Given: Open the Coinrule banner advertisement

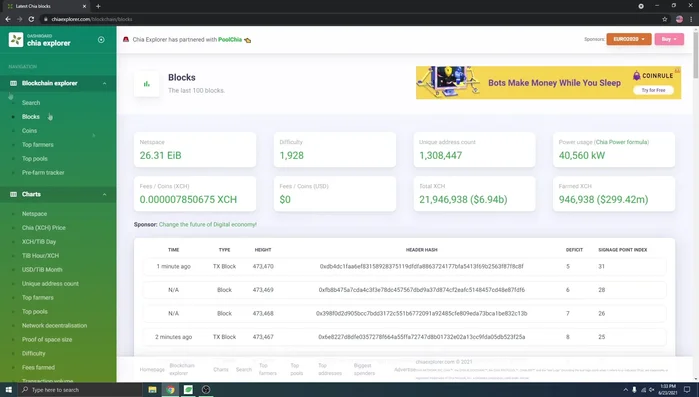Looking at the screenshot, I should pyautogui.click(x=548, y=83).
